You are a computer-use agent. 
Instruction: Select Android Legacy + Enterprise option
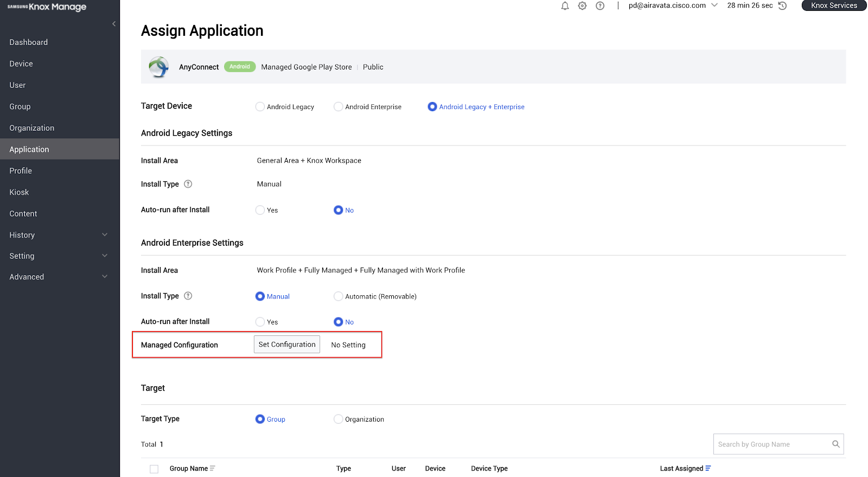click(432, 107)
